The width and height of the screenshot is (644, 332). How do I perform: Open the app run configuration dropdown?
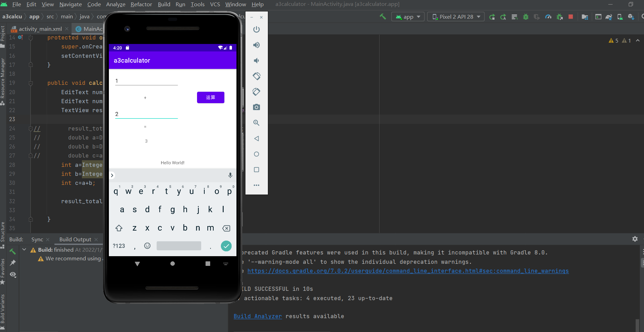point(408,16)
